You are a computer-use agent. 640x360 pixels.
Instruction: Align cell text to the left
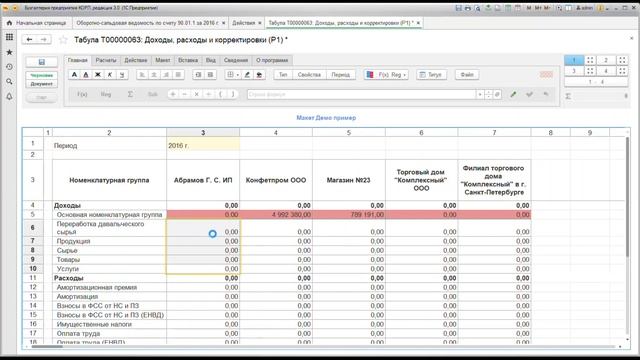click(142, 75)
